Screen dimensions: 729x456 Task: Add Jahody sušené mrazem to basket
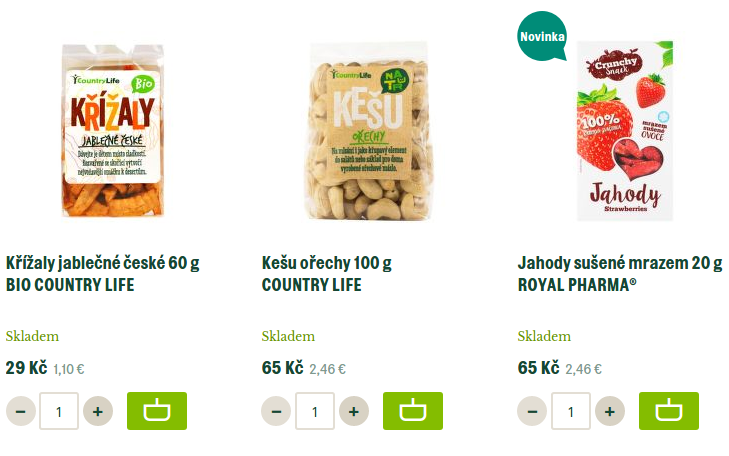pos(669,411)
